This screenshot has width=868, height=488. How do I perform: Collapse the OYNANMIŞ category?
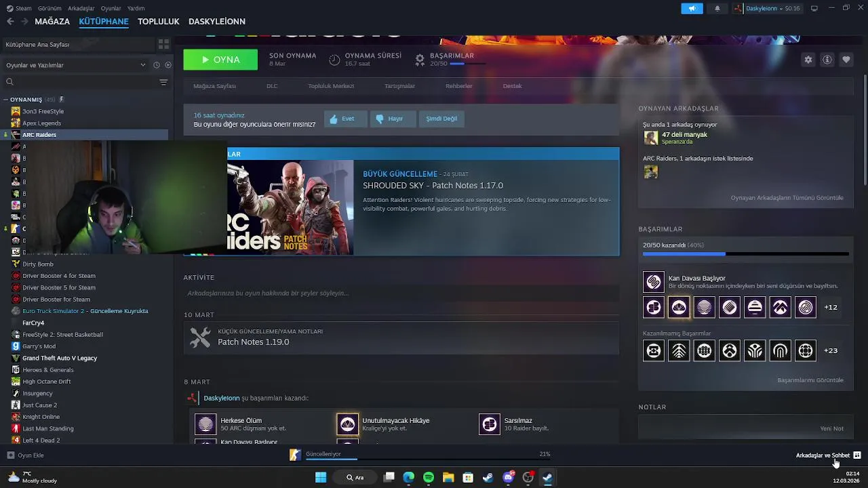tap(6, 100)
